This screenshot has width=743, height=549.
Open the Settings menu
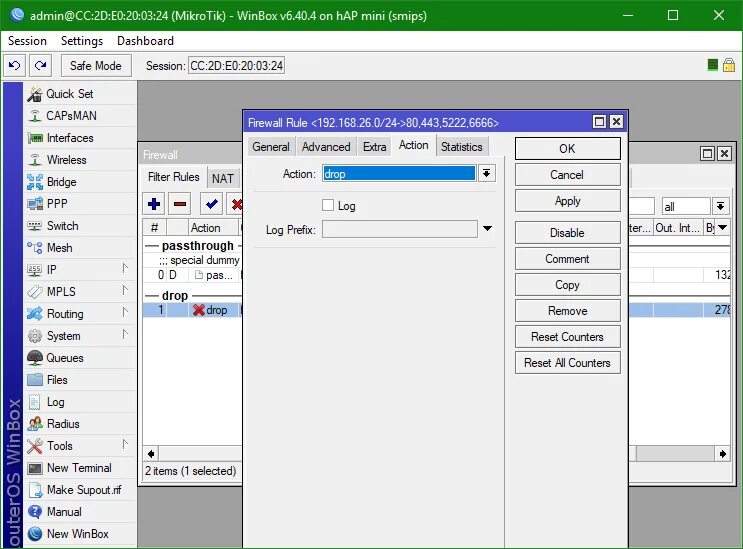pyautogui.click(x=82, y=41)
